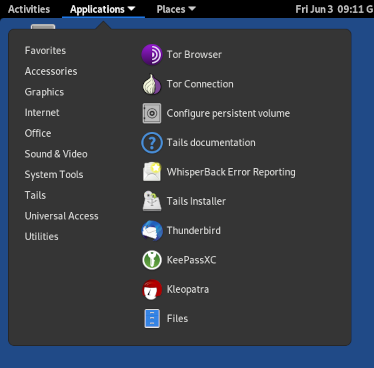The height and width of the screenshot is (368, 374).
Task: Select the Favorites category
Action: click(x=45, y=51)
